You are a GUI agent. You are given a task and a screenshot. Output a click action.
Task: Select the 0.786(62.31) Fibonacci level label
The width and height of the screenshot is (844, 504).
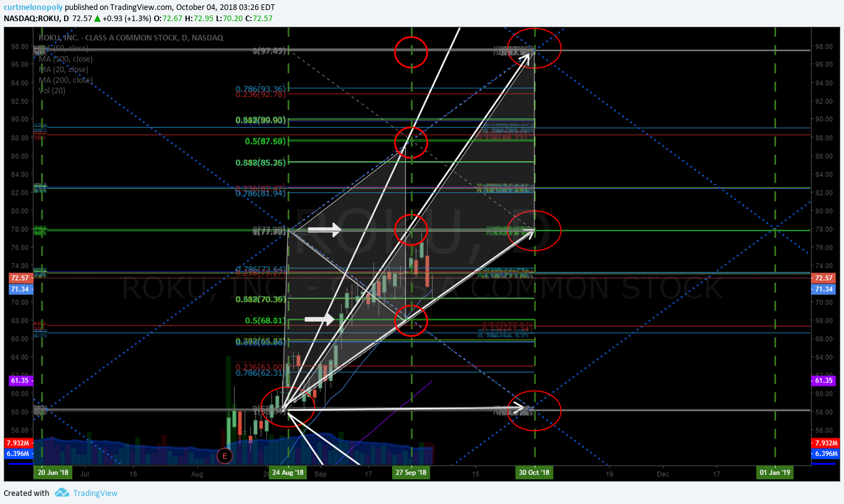point(260,373)
